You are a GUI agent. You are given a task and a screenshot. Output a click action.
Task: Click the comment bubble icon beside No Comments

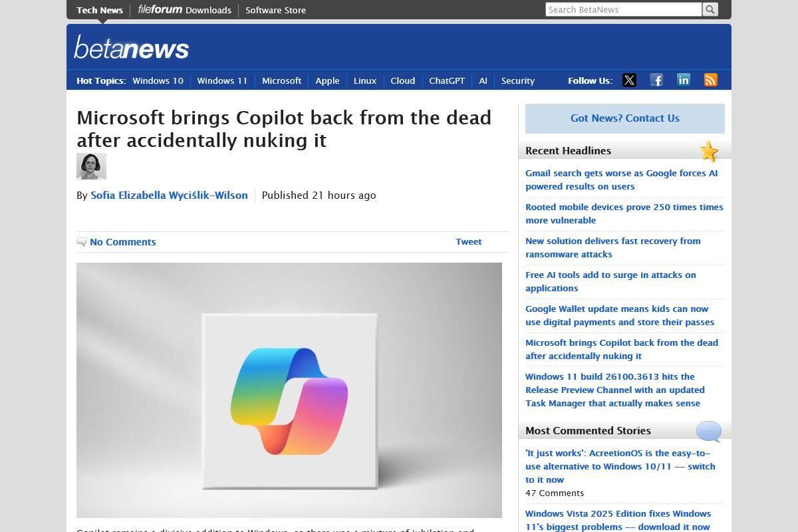[x=82, y=242]
